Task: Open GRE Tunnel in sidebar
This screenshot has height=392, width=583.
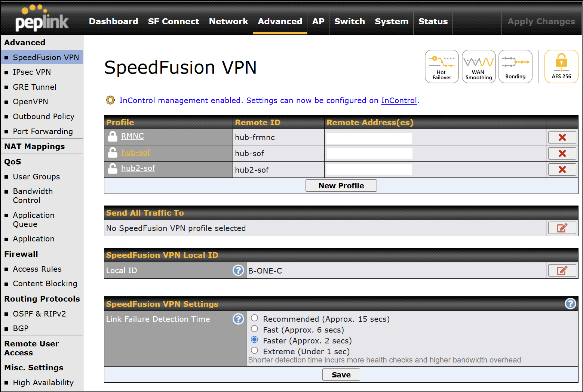Action: (34, 87)
